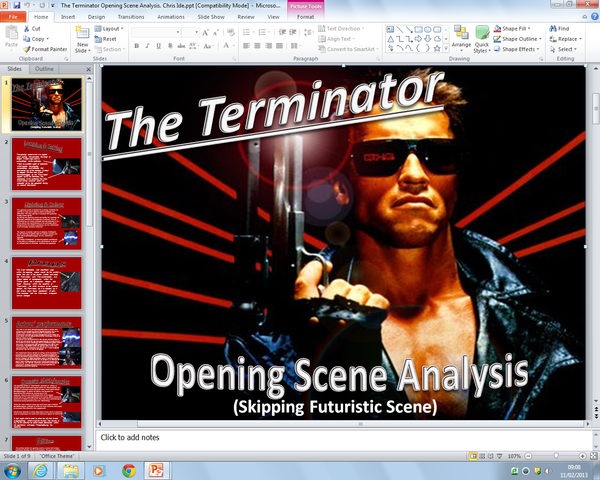The width and height of the screenshot is (600, 480).
Task: Start Slide Show from status bar icon
Action: (499, 456)
